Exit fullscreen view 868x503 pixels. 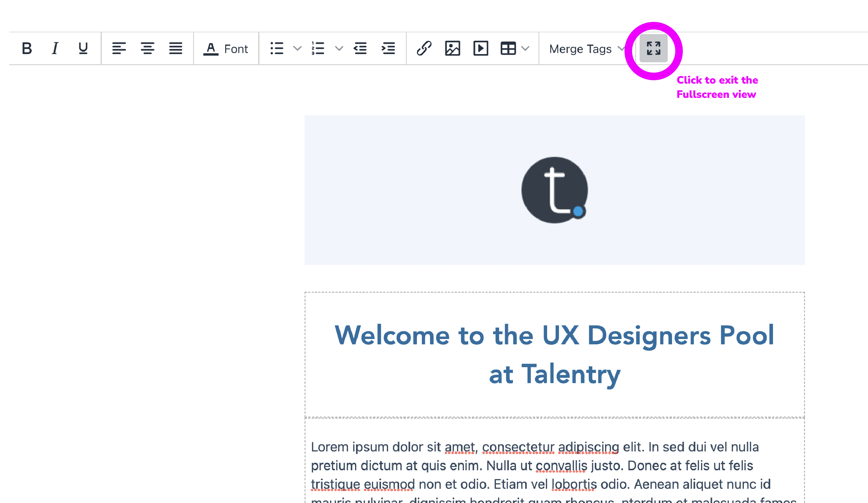point(653,48)
